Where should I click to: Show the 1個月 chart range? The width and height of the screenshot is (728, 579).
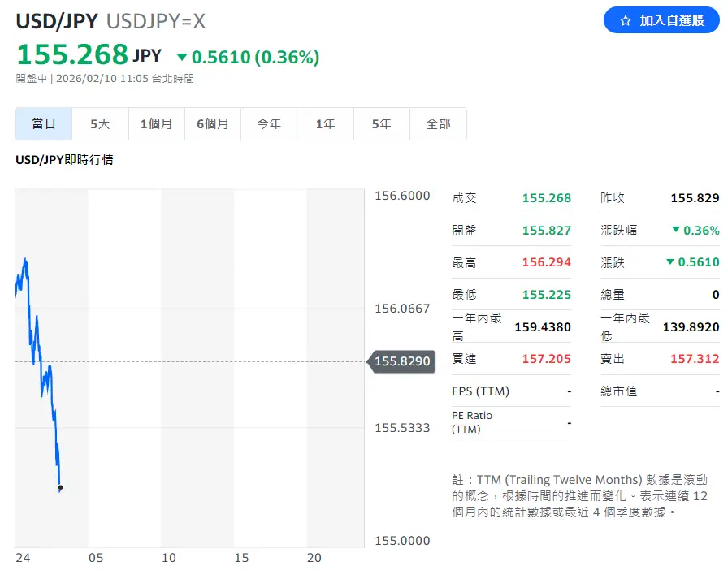(x=156, y=124)
